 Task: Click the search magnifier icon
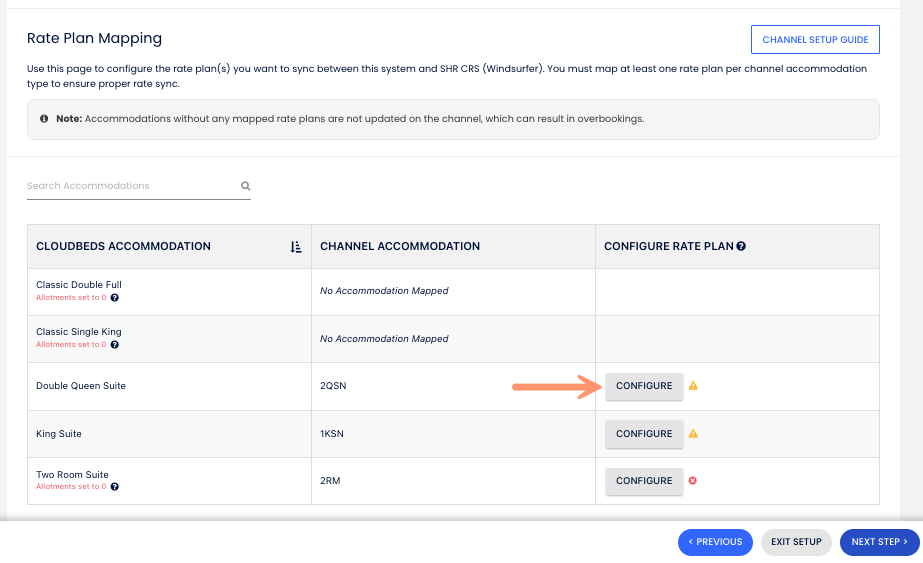pyautogui.click(x=245, y=186)
